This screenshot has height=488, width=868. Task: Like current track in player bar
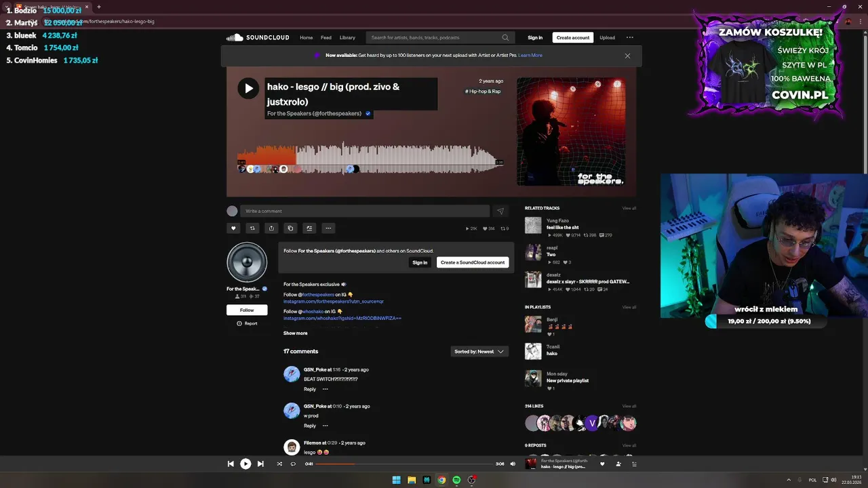(602, 464)
